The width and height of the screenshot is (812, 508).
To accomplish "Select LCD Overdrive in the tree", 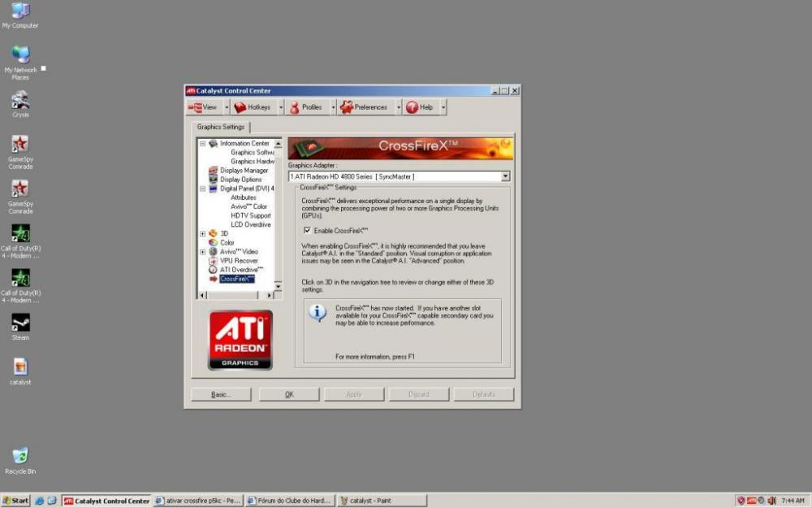I will click(251, 224).
